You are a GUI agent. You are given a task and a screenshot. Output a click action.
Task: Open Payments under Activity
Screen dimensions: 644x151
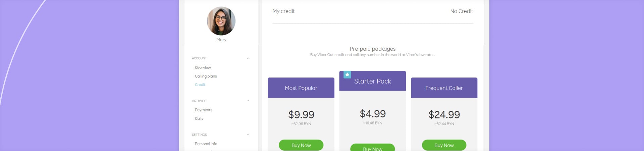(x=204, y=110)
